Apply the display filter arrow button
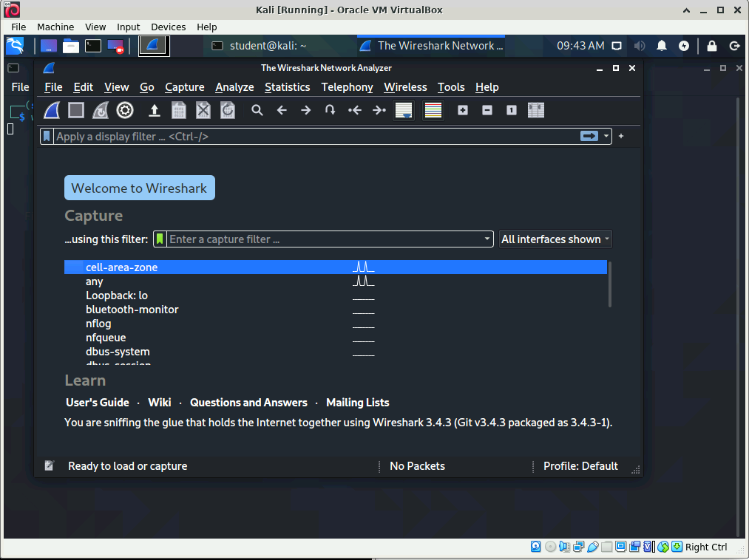This screenshot has width=749, height=560. 589,136
